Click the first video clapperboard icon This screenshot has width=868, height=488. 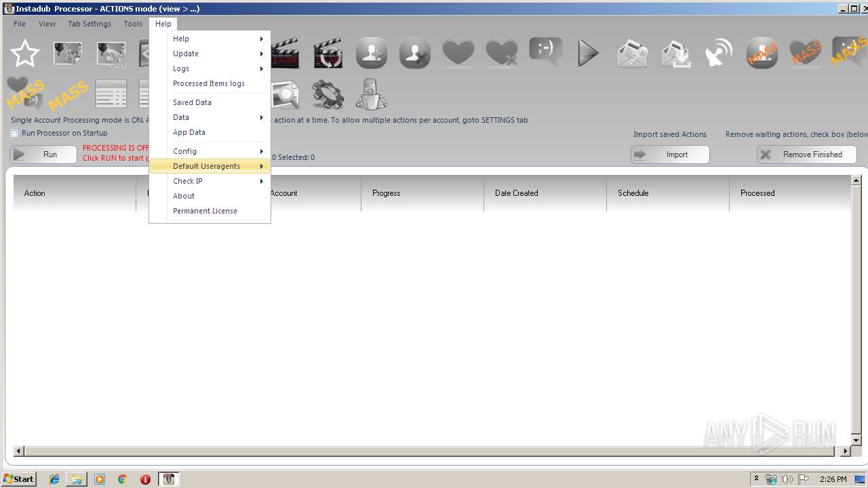click(285, 53)
